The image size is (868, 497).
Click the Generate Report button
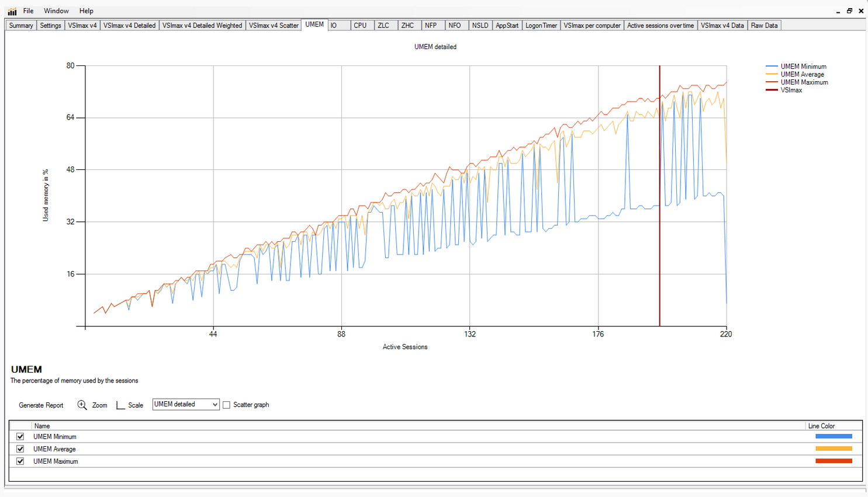point(41,405)
